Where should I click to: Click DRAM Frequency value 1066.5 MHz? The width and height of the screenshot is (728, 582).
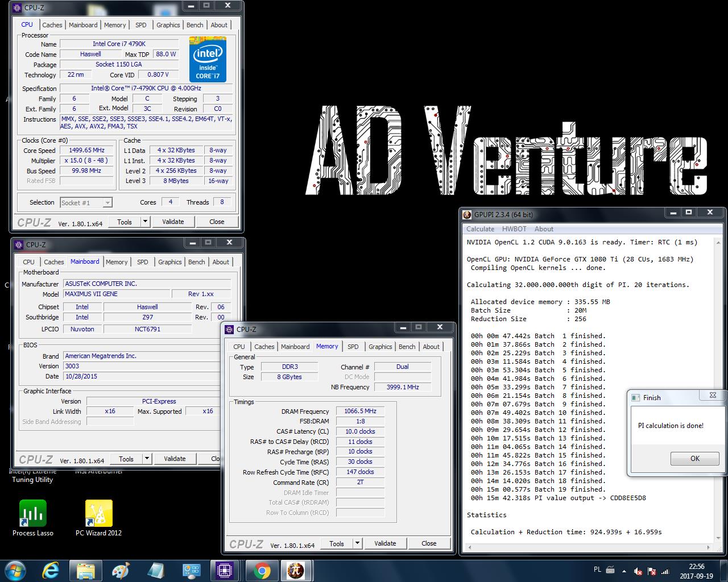[360, 411]
